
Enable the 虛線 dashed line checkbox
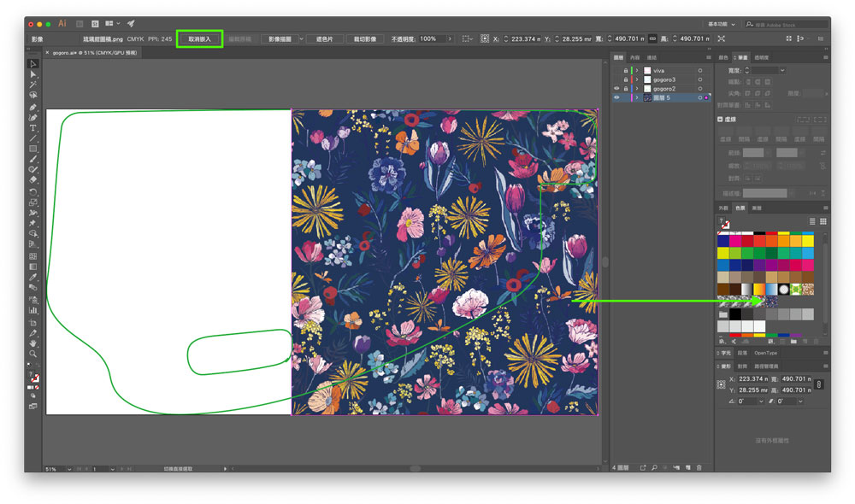pyautogui.click(x=721, y=120)
